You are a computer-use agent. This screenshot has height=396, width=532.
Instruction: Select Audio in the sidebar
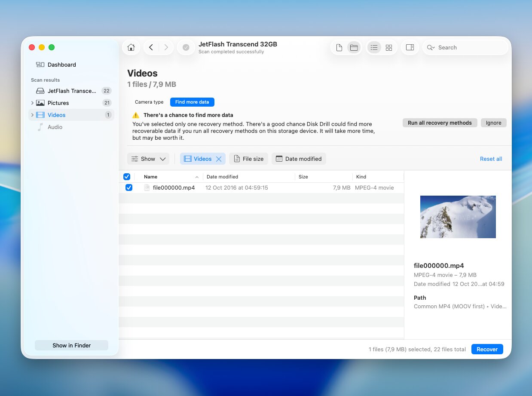55,127
